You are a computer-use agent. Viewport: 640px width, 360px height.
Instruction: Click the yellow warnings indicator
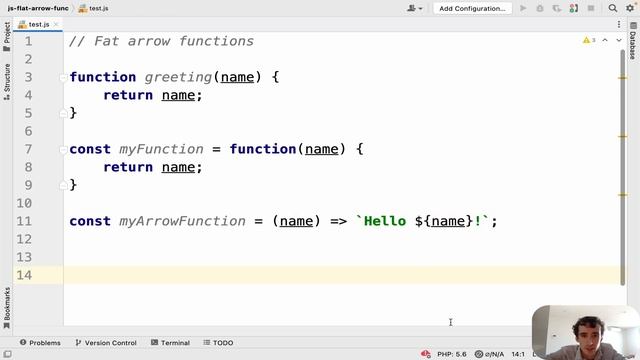(x=589, y=40)
